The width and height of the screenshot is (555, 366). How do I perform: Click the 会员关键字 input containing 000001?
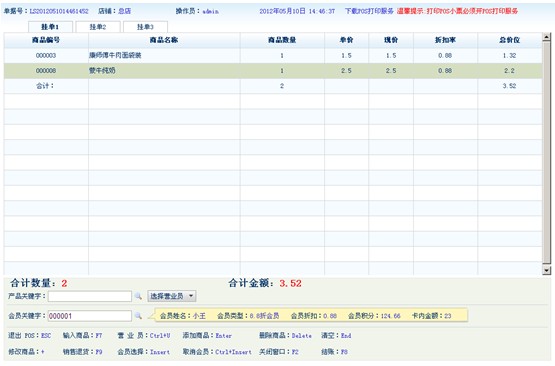(x=90, y=316)
